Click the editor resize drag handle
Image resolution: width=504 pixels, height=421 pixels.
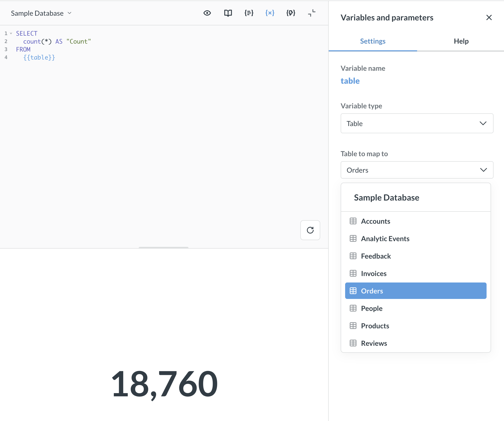pos(163,248)
